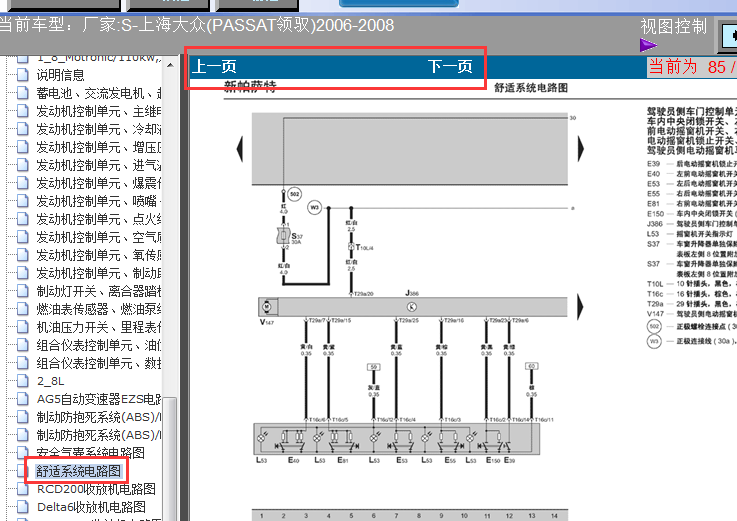This screenshot has height=521, width=737.
Task: Click the S37 fuse symbol in diagram
Action: [x=283, y=236]
